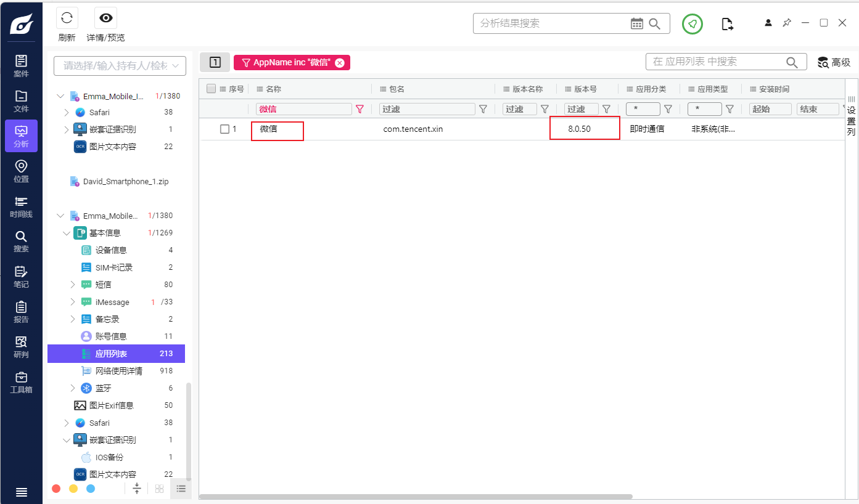Expand the 备忘录 tree node

click(72, 319)
